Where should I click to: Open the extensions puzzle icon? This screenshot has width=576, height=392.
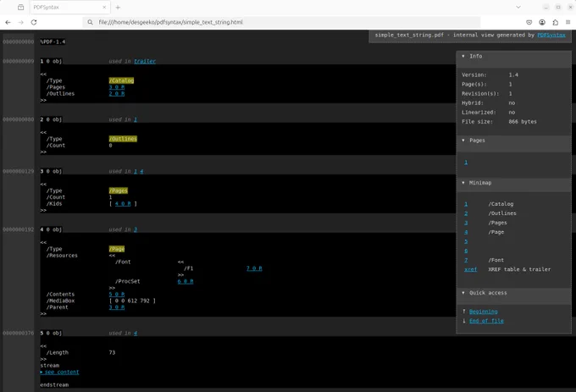pyautogui.click(x=556, y=22)
